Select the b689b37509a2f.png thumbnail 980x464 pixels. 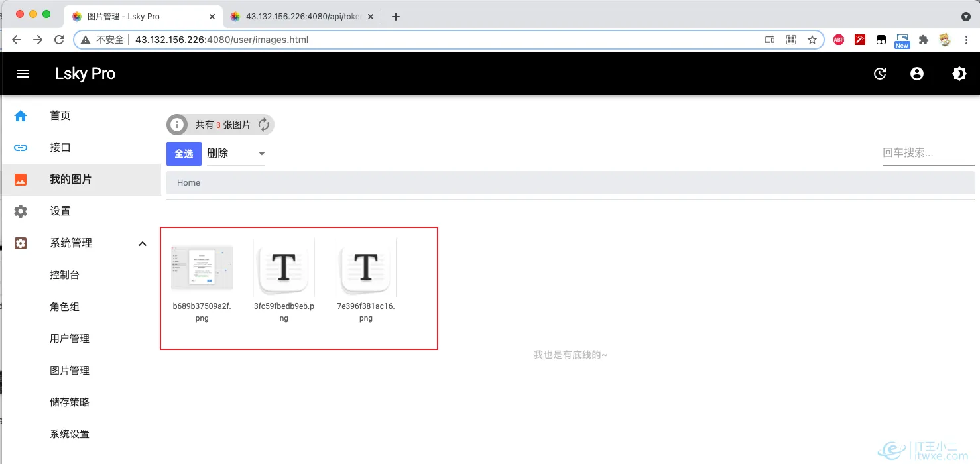click(x=202, y=267)
